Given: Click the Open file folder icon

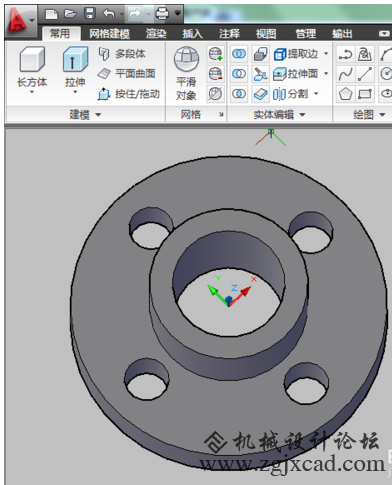Looking at the screenshot, I should [70, 14].
